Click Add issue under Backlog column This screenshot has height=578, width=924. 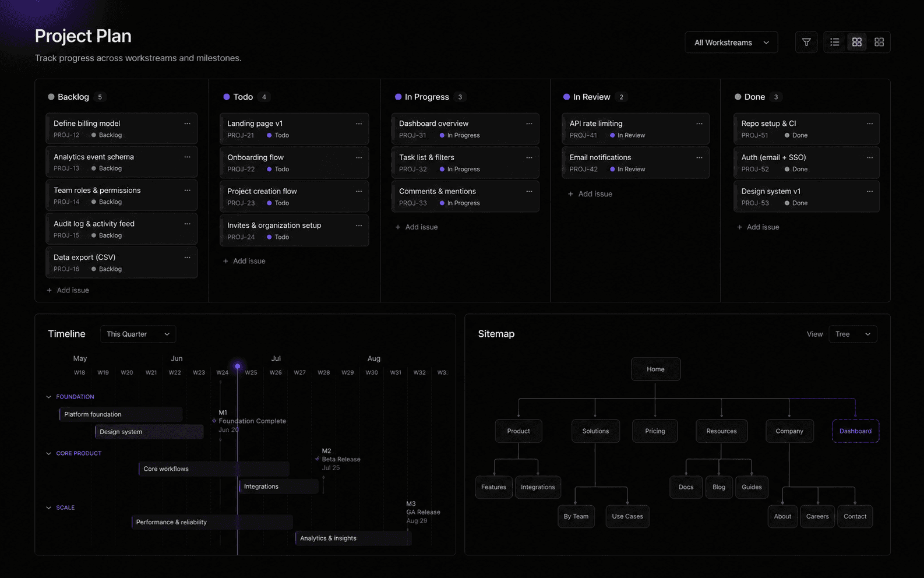click(68, 290)
